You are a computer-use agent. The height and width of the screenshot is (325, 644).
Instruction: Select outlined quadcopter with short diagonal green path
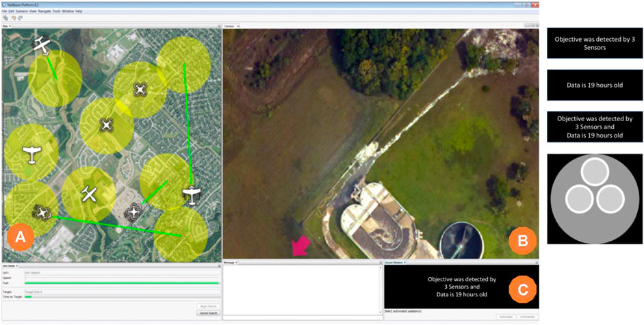pyautogui.click(x=133, y=212)
